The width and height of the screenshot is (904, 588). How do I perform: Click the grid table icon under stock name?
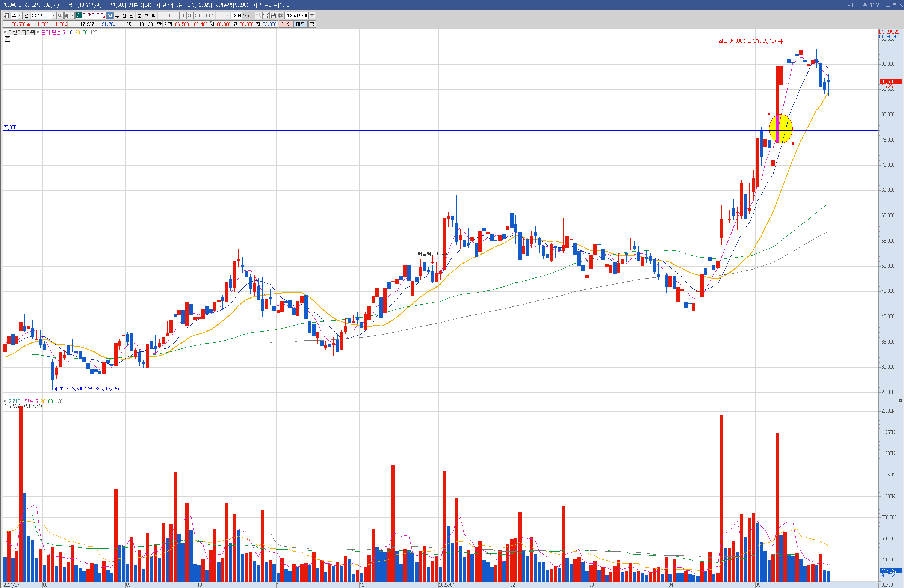[x=8, y=39]
